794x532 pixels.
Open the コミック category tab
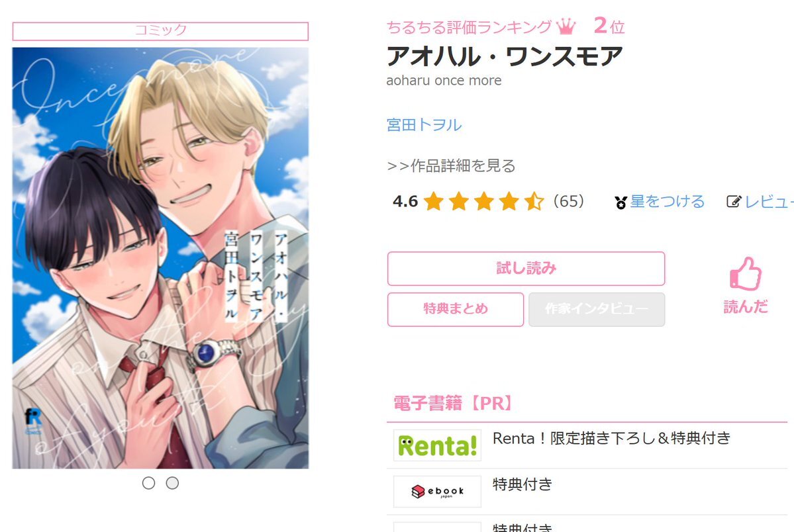160,31
